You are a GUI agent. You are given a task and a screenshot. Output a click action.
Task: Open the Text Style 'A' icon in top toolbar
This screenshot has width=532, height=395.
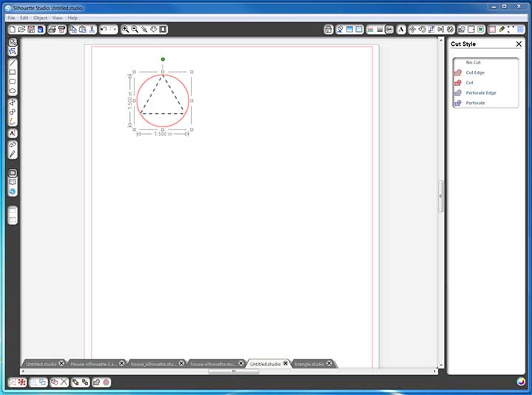click(401, 30)
